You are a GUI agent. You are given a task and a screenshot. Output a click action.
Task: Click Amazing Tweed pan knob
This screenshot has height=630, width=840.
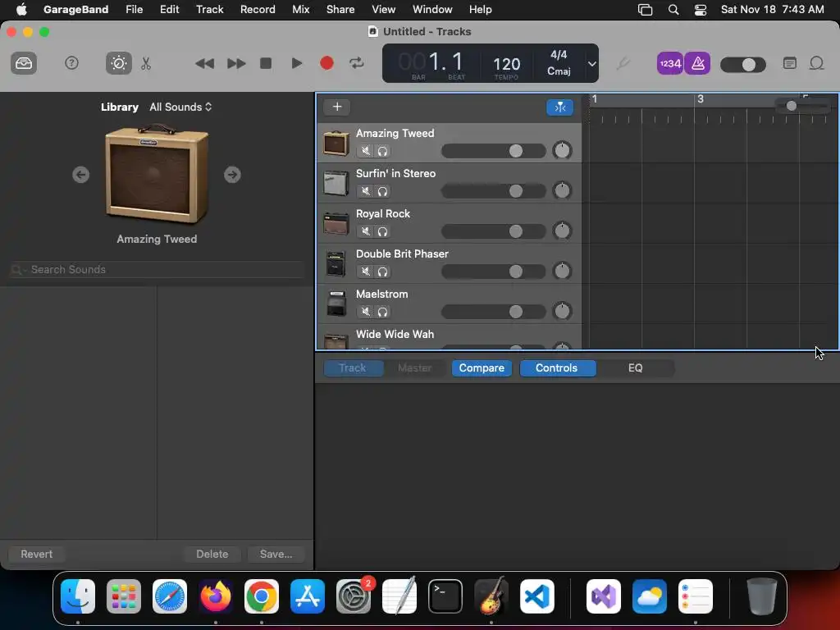point(562,151)
